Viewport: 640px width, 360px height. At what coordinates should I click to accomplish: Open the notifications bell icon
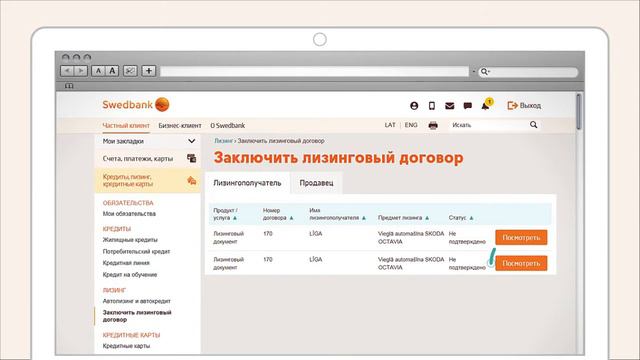486,105
